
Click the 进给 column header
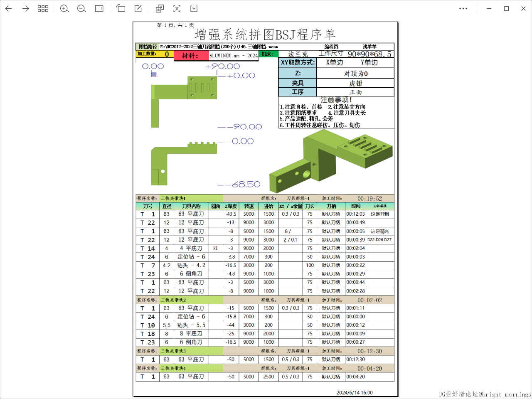268,206
